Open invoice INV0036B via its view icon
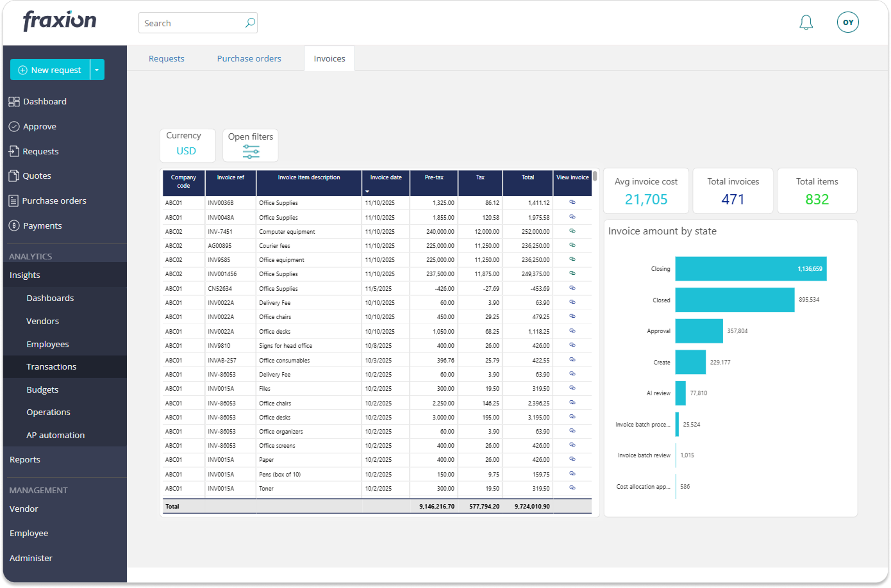This screenshot has width=891, height=588. click(572, 202)
